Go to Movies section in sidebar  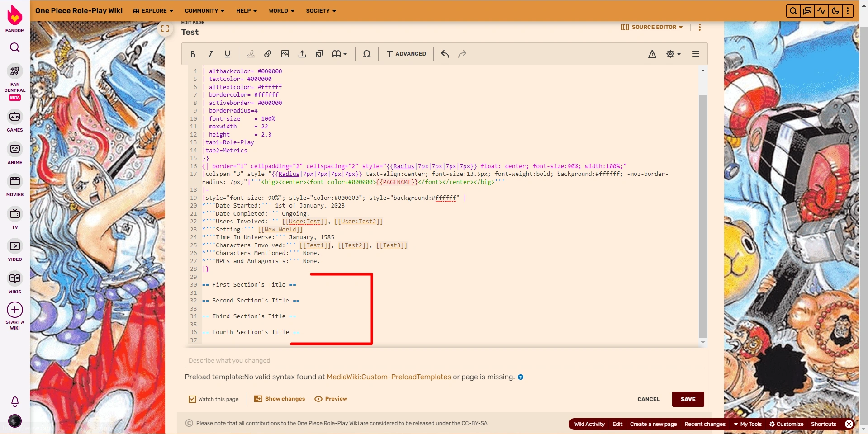click(x=15, y=185)
